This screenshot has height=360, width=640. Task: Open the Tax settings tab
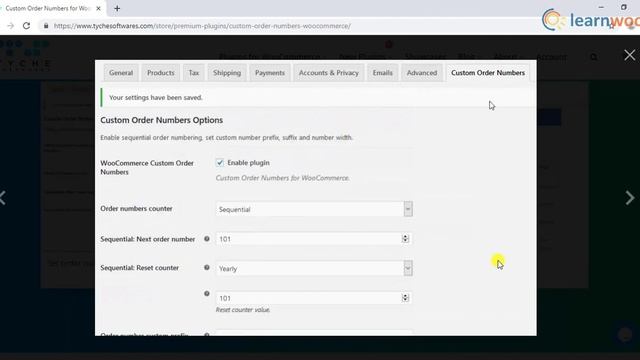[x=194, y=73]
